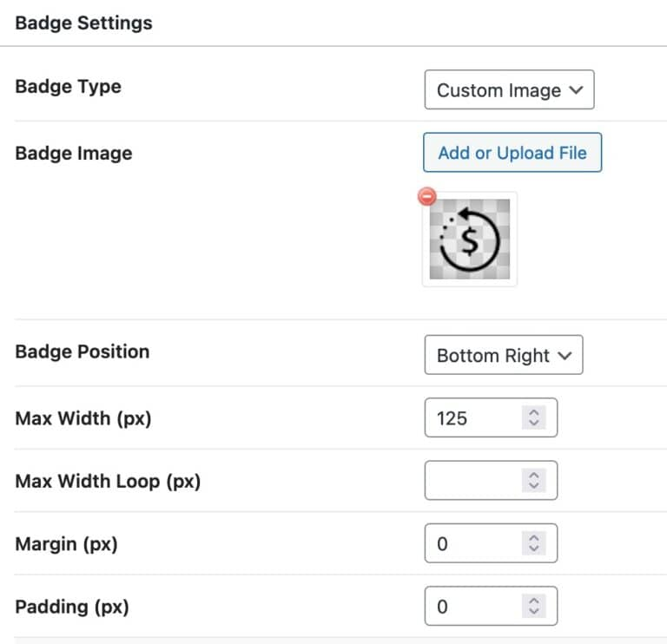Adjust the Margin stepper arrows
This screenshot has height=644, width=667.
click(534, 544)
